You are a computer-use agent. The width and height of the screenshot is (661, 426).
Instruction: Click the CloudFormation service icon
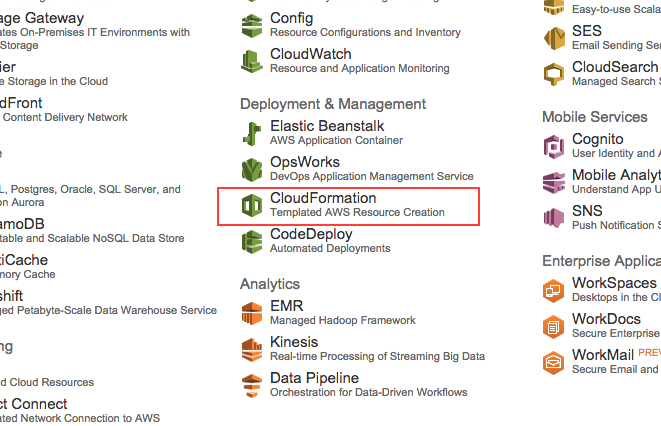[252, 205]
